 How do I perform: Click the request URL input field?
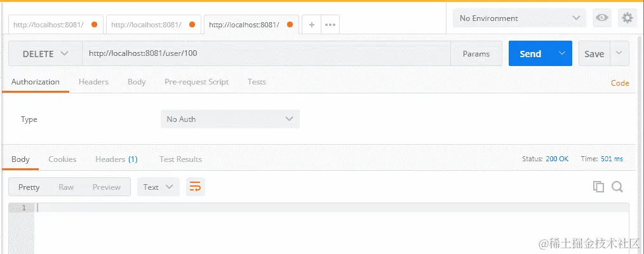pos(266,53)
